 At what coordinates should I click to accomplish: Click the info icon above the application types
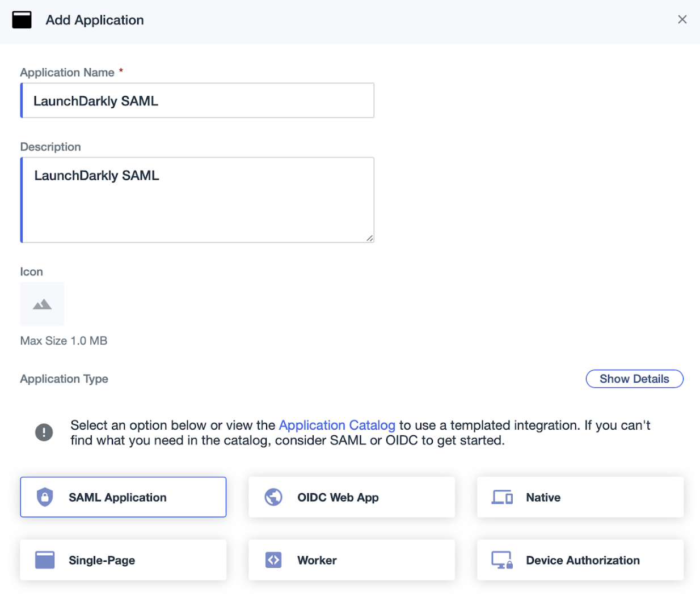(x=44, y=432)
